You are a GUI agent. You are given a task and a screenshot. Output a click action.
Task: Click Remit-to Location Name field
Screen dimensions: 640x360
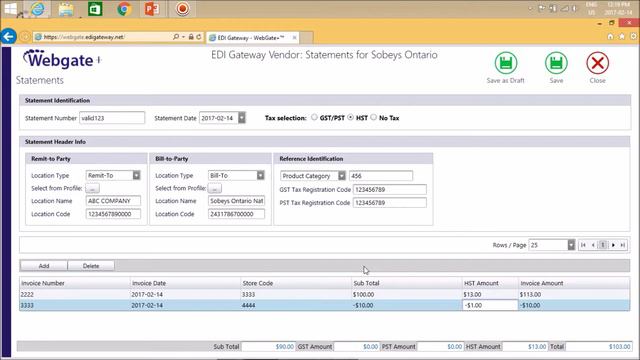[x=113, y=201]
